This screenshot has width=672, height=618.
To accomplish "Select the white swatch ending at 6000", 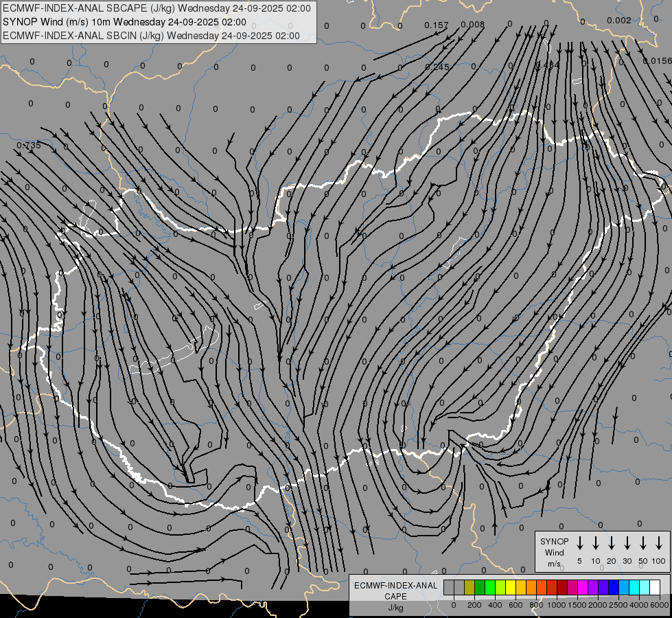I will click(x=654, y=588).
